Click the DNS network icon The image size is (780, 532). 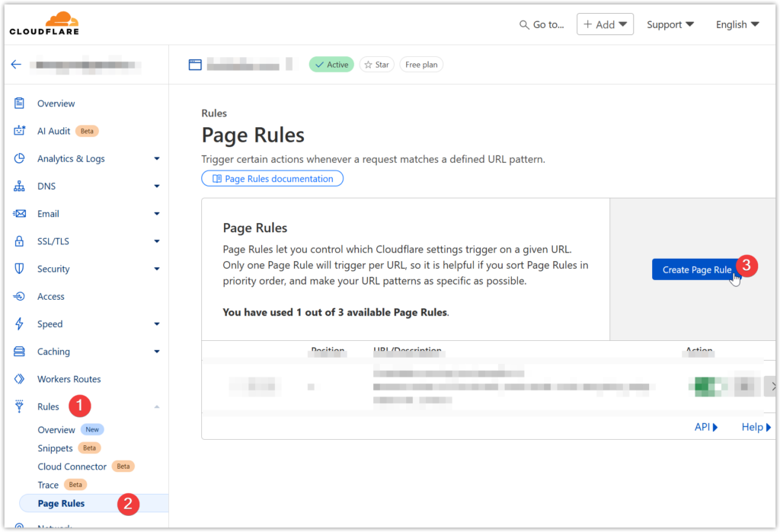tap(21, 186)
